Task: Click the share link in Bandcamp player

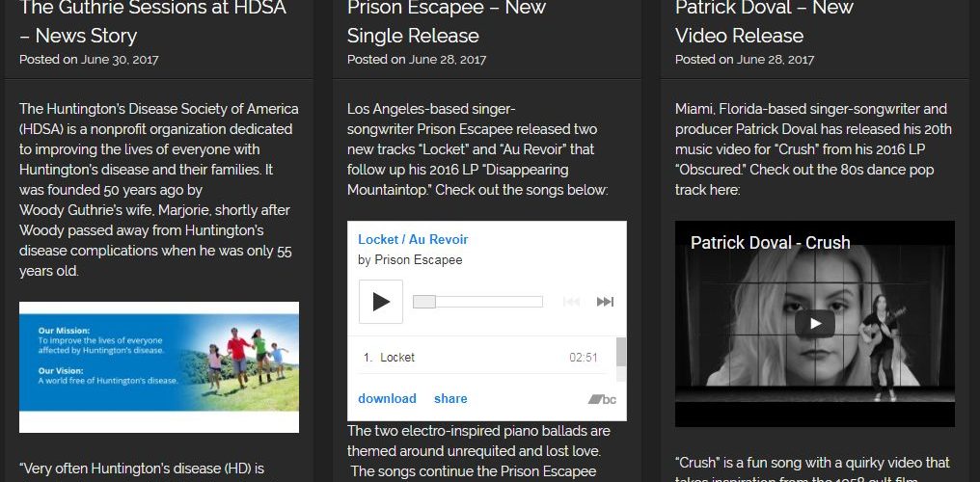Action: click(x=450, y=398)
